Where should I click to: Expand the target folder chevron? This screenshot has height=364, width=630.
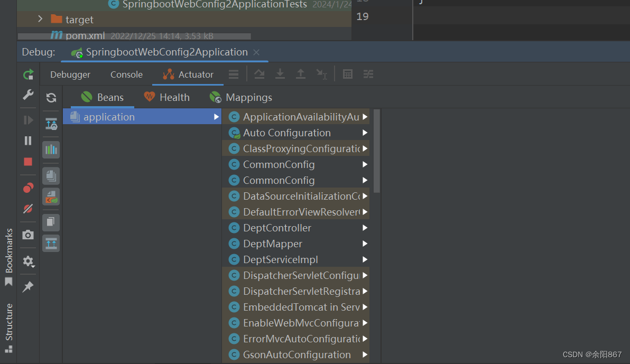click(x=40, y=20)
